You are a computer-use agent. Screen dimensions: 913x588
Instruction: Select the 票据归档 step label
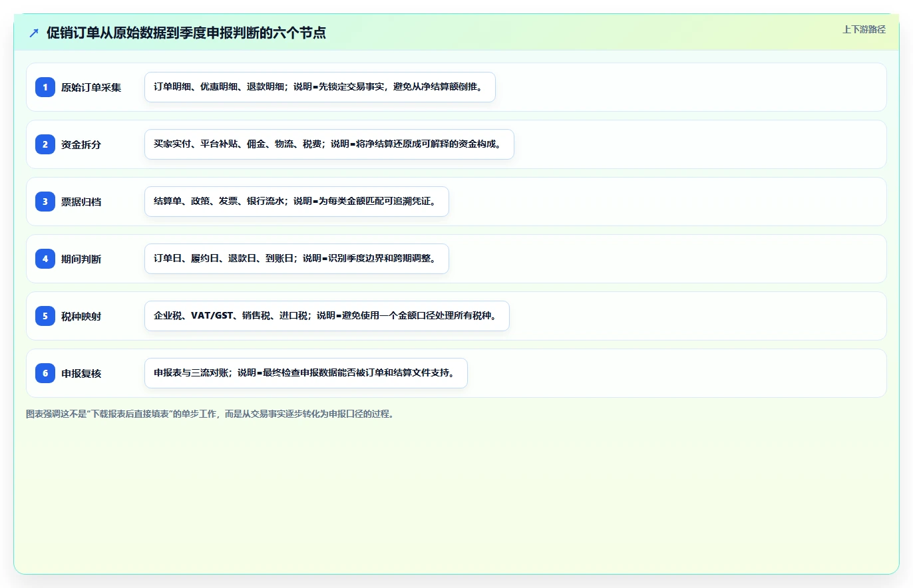click(x=81, y=202)
